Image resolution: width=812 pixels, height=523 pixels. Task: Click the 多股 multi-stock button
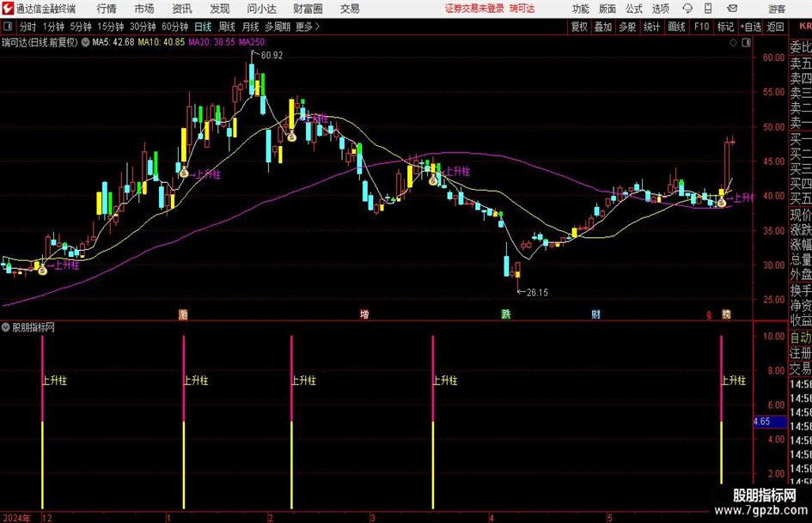(x=627, y=27)
